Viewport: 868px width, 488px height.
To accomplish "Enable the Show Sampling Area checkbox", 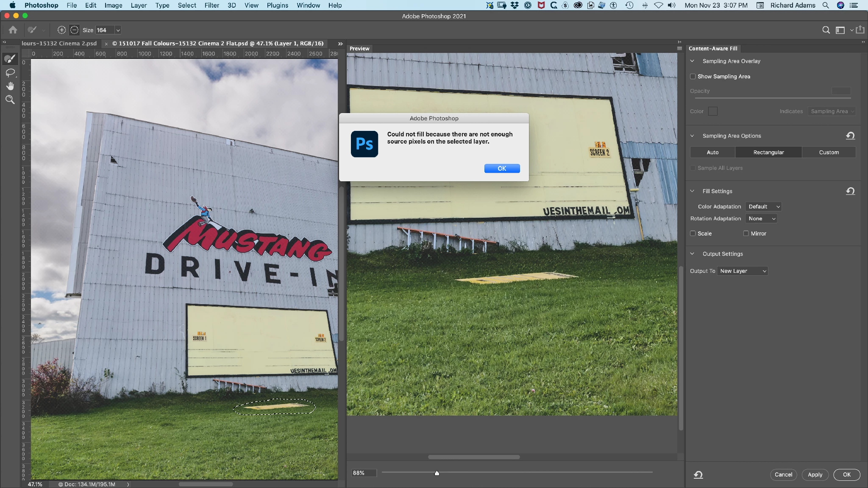I will click(x=693, y=77).
